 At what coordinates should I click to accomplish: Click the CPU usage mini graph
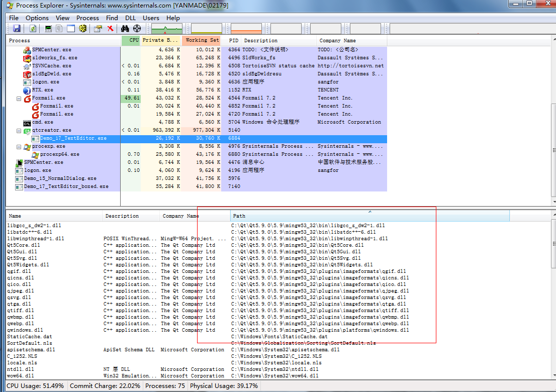[x=167, y=28]
